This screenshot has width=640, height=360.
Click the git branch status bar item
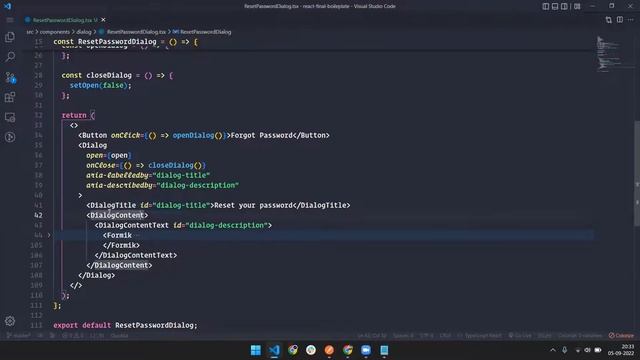point(18,336)
